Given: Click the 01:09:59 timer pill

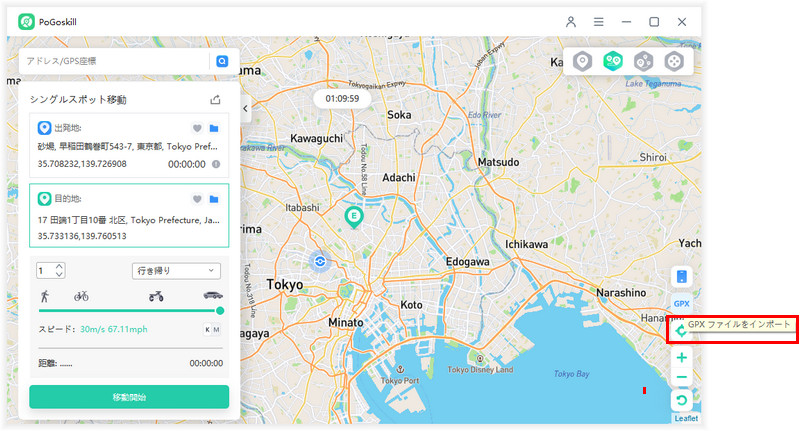Looking at the screenshot, I should (342, 98).
